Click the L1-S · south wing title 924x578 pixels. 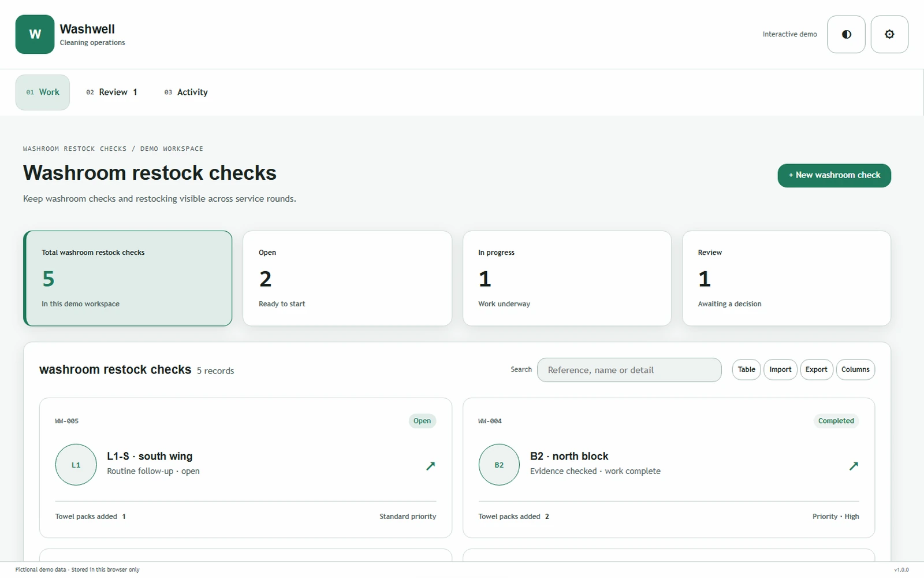pyautogui.click(x=150, y=457)
